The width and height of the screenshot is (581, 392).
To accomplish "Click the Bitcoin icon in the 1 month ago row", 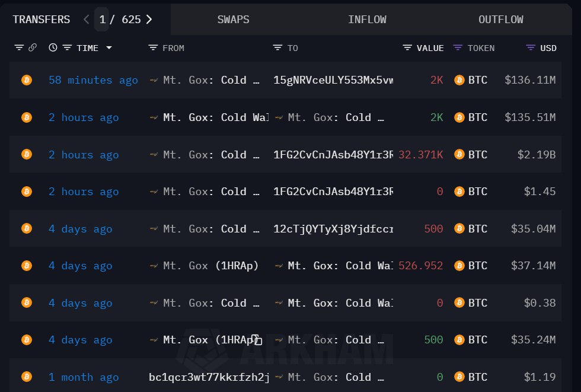I will click(26, 377).
